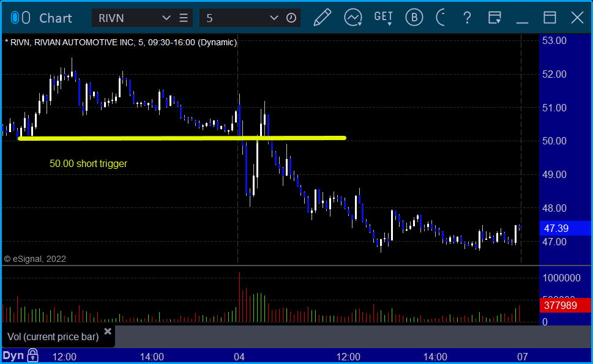The width and height of the screenshot is (593, 364).
Task: Click the 07 date label on time axis
Action: 522,357
